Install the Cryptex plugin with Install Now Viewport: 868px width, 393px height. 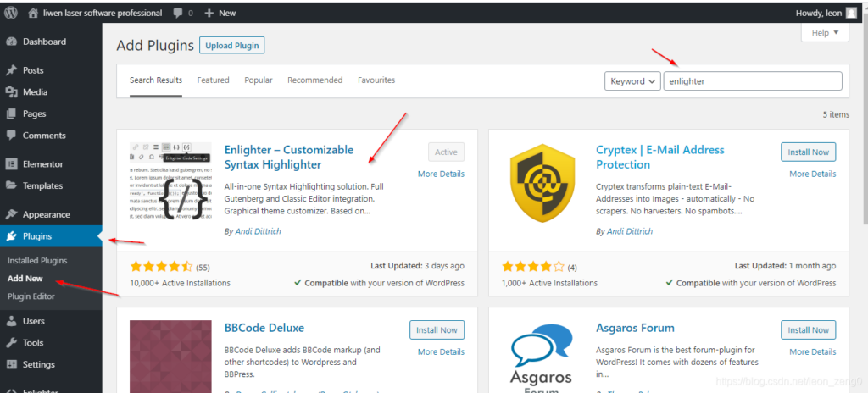[808, 152]
